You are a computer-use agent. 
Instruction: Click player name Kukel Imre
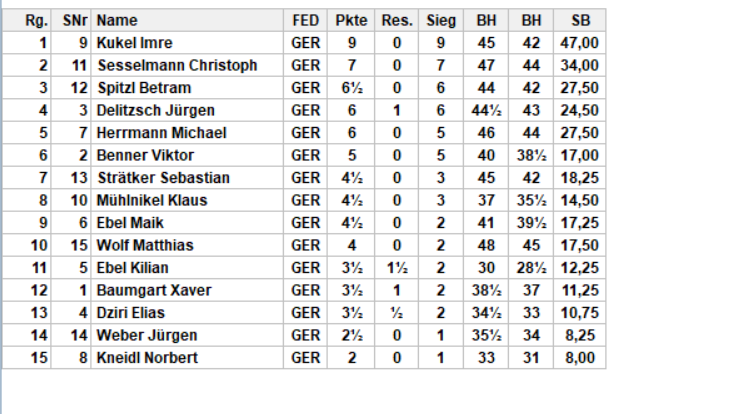tap(134, 43)
